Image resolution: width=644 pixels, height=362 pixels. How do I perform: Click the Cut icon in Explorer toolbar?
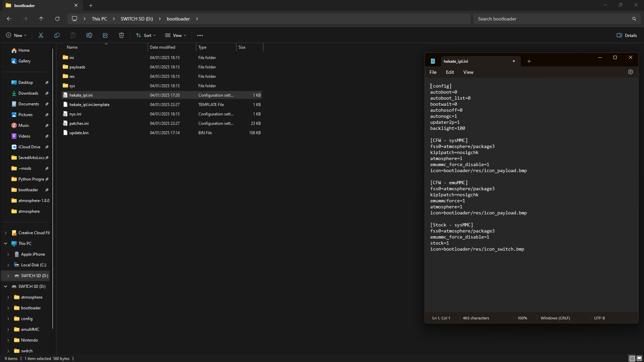pyautogui.click(x=41, y=35)
